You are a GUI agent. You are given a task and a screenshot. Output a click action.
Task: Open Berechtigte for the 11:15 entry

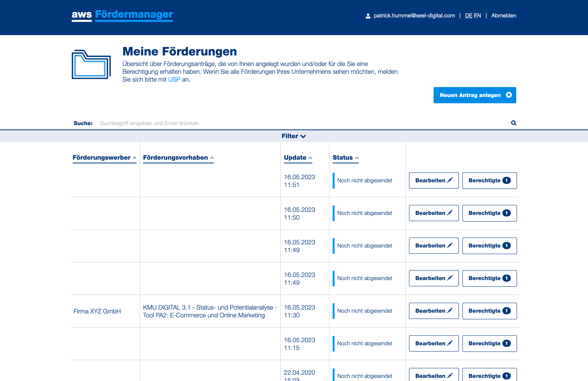[489, 343]
